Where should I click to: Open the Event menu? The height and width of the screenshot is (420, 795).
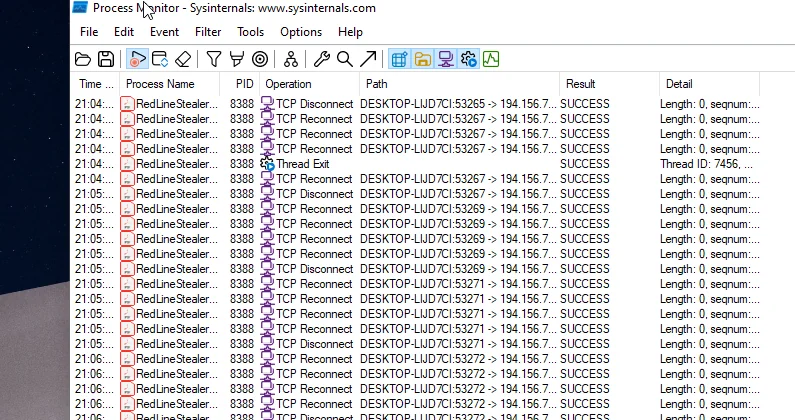tap(164, 32)
